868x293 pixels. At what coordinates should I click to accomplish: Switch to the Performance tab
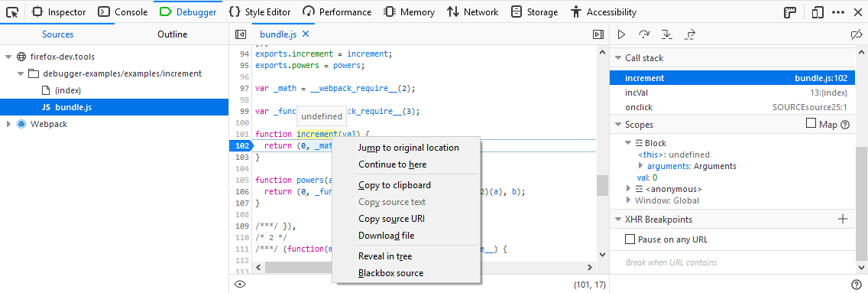click(338, 11)
